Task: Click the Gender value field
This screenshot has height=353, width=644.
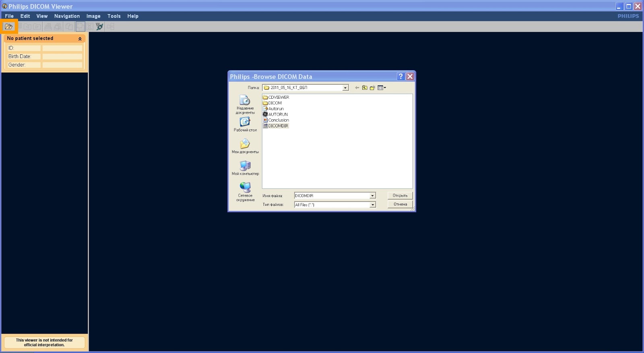Action: click(x=62, y=65)
